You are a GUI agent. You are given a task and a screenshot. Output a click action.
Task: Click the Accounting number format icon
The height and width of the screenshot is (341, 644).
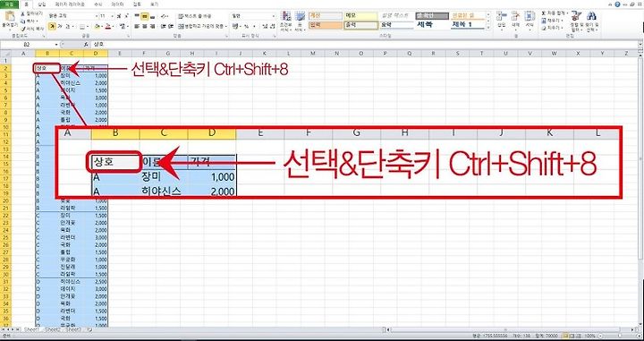[x=236, y=26]
